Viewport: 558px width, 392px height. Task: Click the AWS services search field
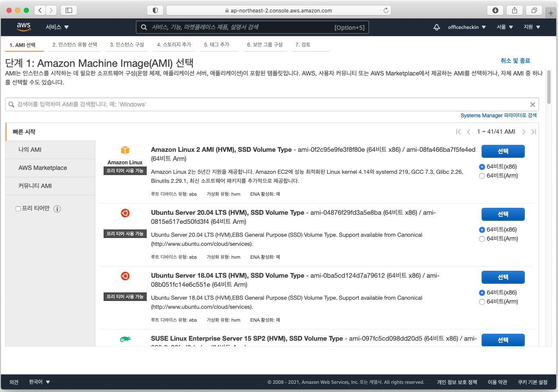(x=252, y=27)
